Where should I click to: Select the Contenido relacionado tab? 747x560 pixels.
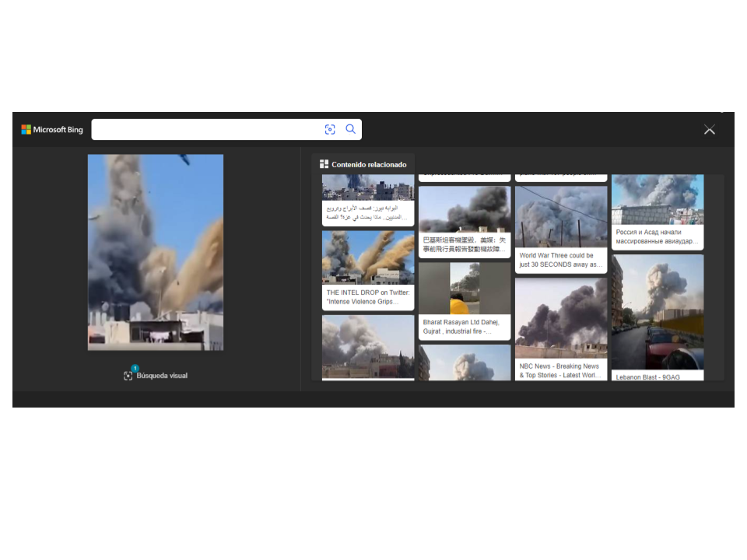pos(363,164)
